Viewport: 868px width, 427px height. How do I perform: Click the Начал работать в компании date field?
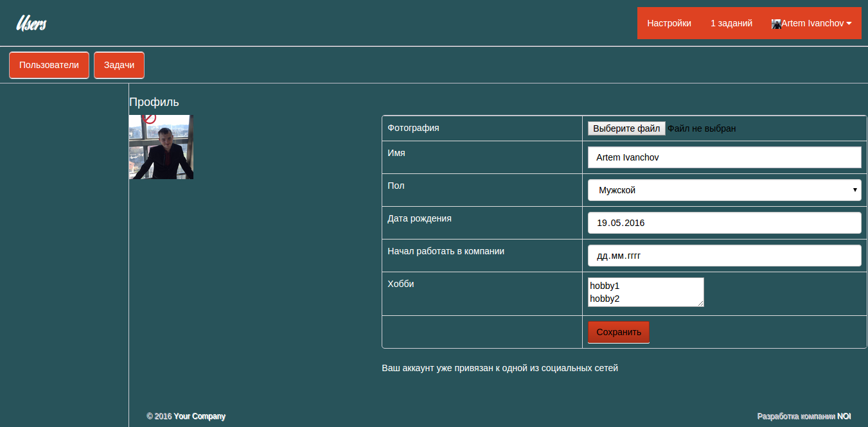pyautogui.click(x=725, y=256)
